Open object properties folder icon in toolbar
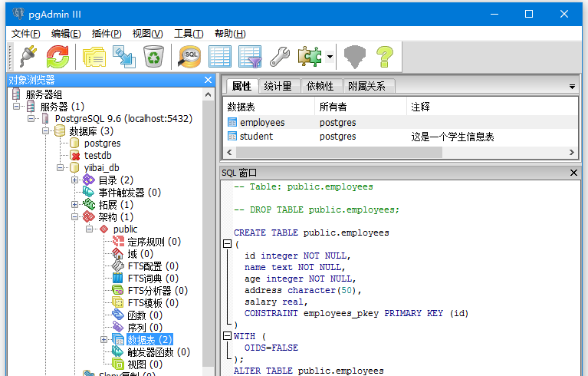 pyautogui.click(x=94, y=56)
